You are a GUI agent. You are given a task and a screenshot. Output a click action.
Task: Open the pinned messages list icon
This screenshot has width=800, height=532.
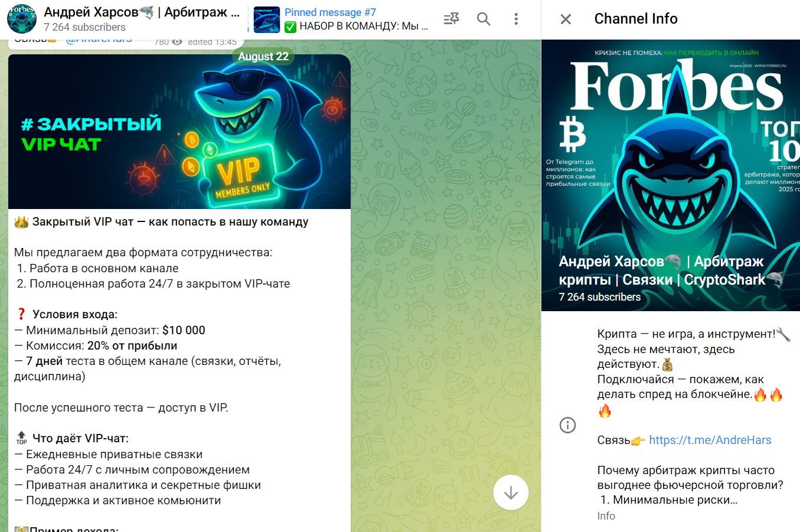[x=451, y=19]
